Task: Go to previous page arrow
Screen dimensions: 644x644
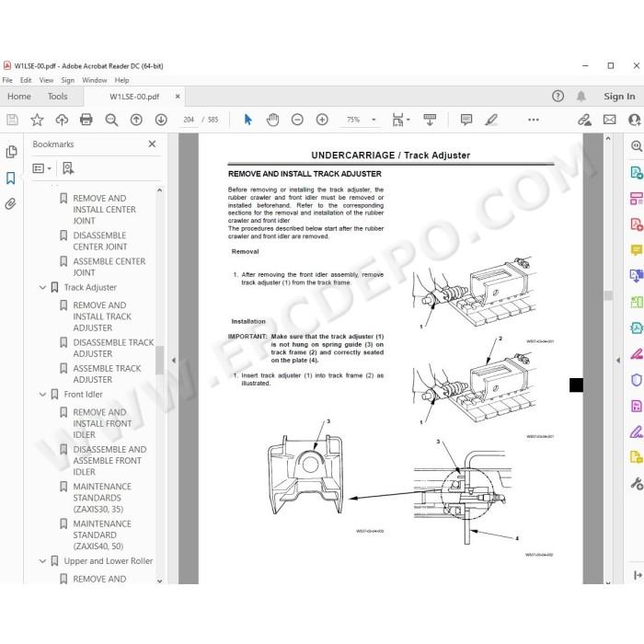Action: (x=136, y=120)
